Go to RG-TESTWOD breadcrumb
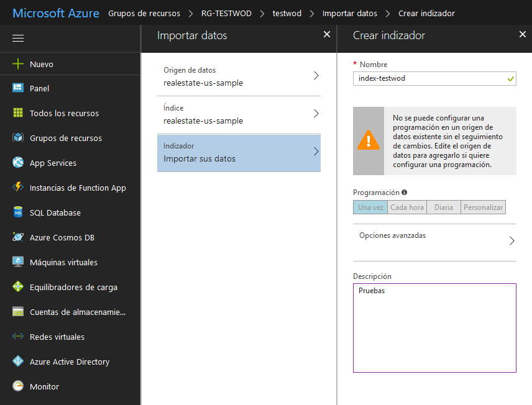532x405 pixels. point(226,13)
